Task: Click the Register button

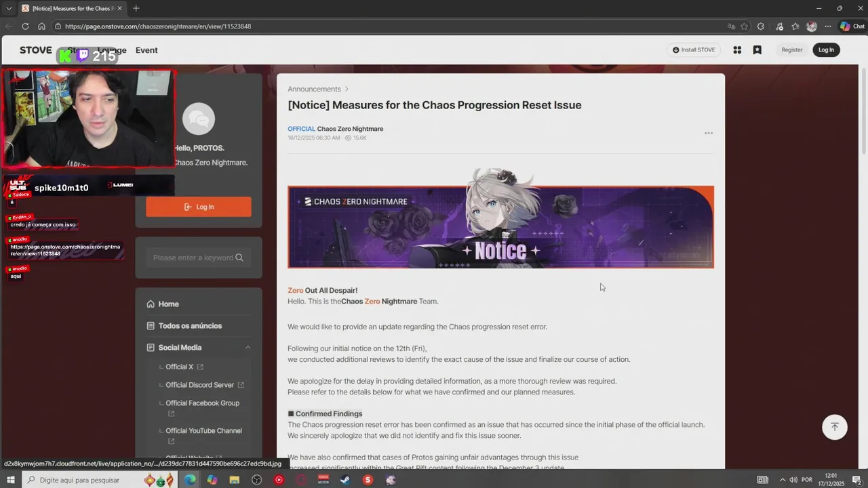Action: point(792,49)
